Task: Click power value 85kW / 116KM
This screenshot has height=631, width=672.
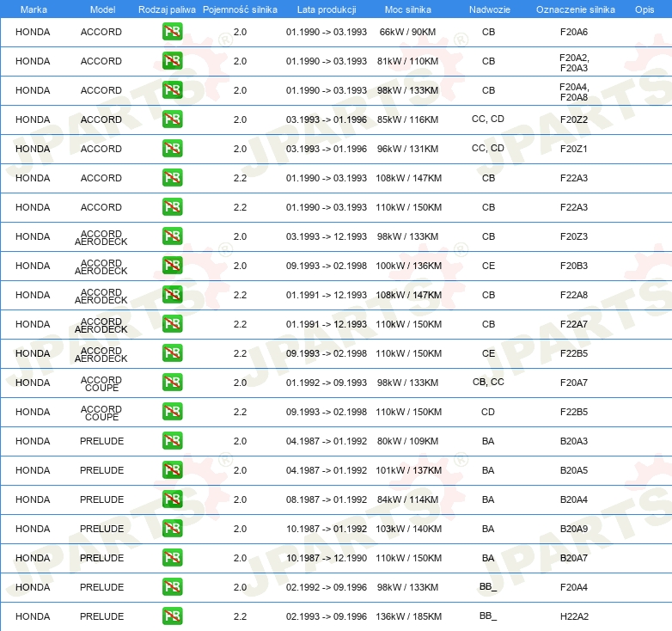Action: click(x=407, y=119)
